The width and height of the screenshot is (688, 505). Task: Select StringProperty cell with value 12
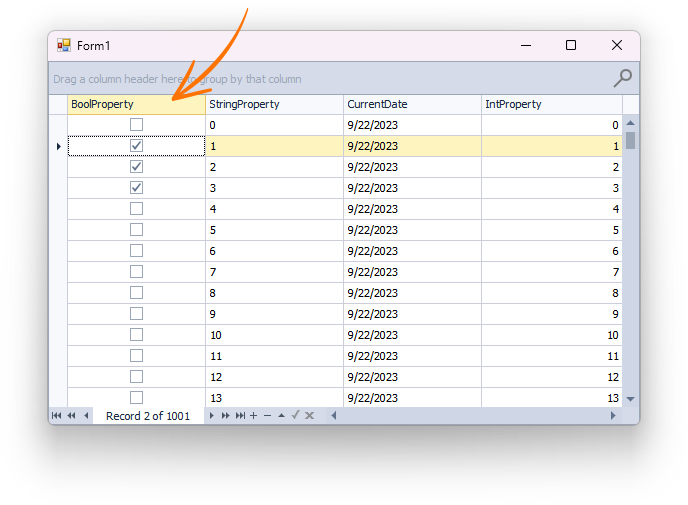(x=274, y=377)
